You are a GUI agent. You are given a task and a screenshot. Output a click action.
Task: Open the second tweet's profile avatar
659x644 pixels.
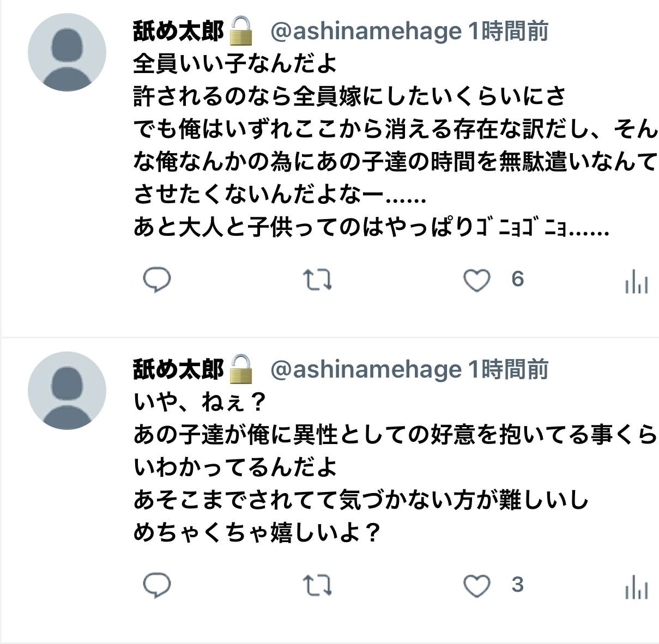[x=67, y=391]
